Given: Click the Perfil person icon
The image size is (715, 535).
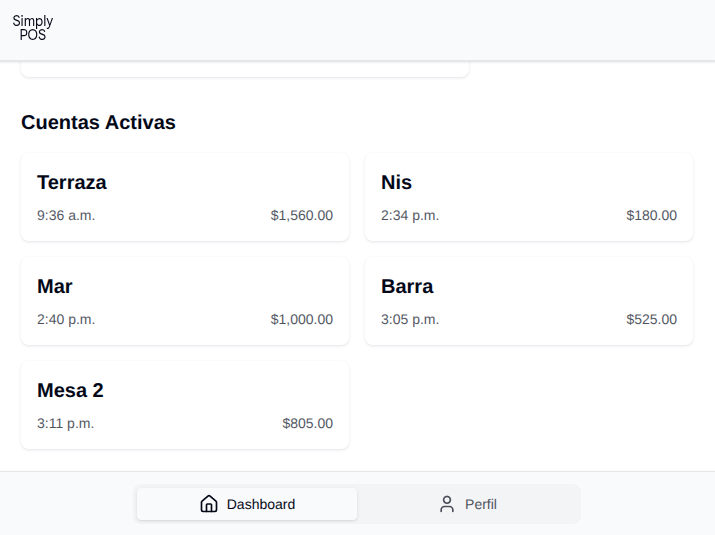Looking at the screenshot, I should 447,504.
